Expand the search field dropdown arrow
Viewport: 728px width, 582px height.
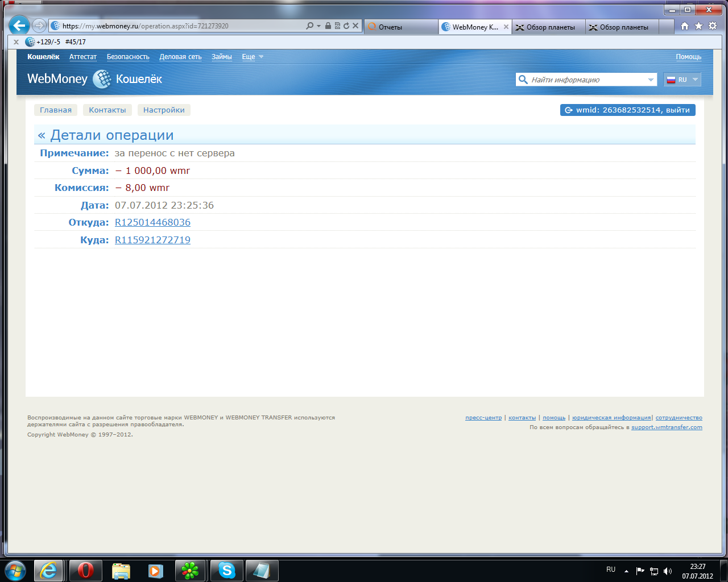tap(651, 80)
